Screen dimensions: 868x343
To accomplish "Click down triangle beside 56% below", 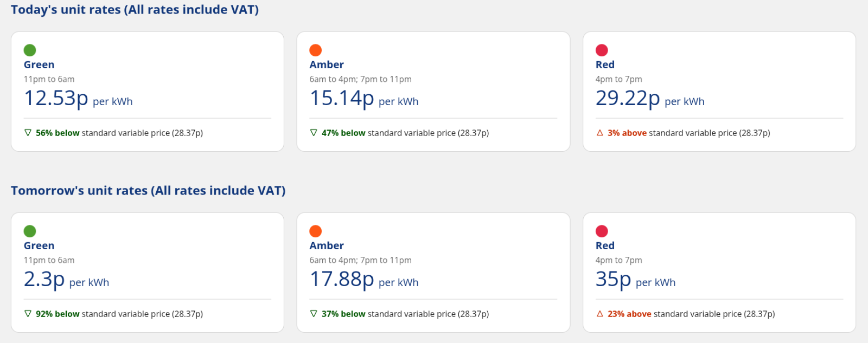I will coord(28,133).
